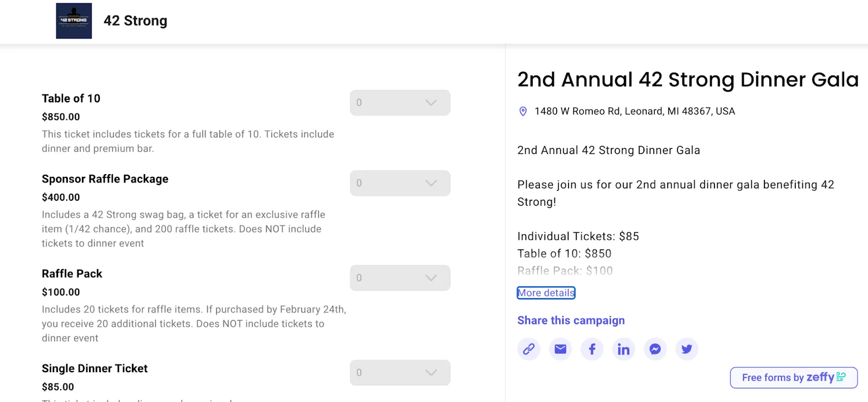Open Raffle Pack quantity dropdown
The width and height of the screenshot is (868, 402).
coord(400,278)
